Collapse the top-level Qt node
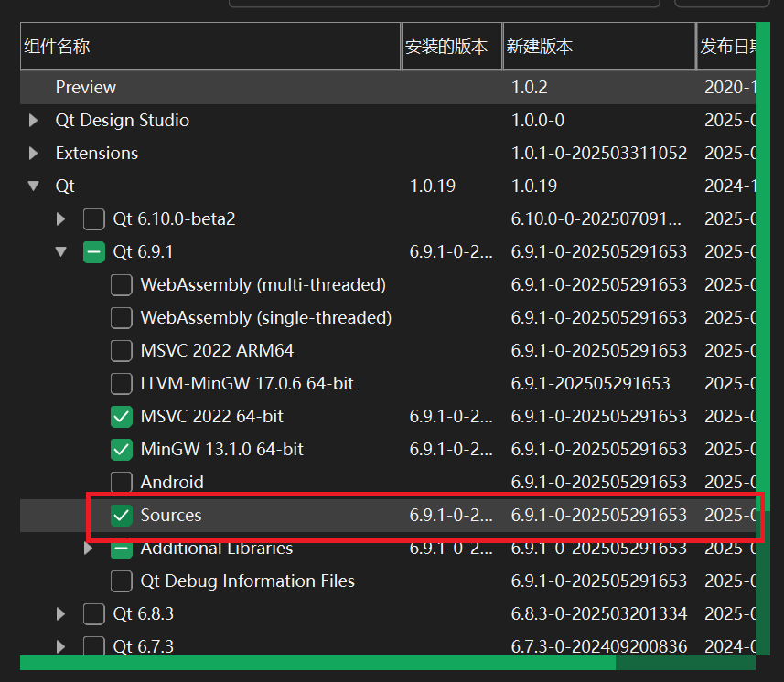This screenshot has width=784, height=682. click(x=34, y=186)
